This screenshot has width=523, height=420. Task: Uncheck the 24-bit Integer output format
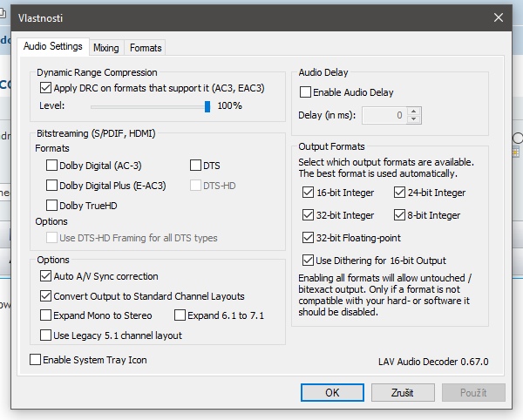coord(400,193)
